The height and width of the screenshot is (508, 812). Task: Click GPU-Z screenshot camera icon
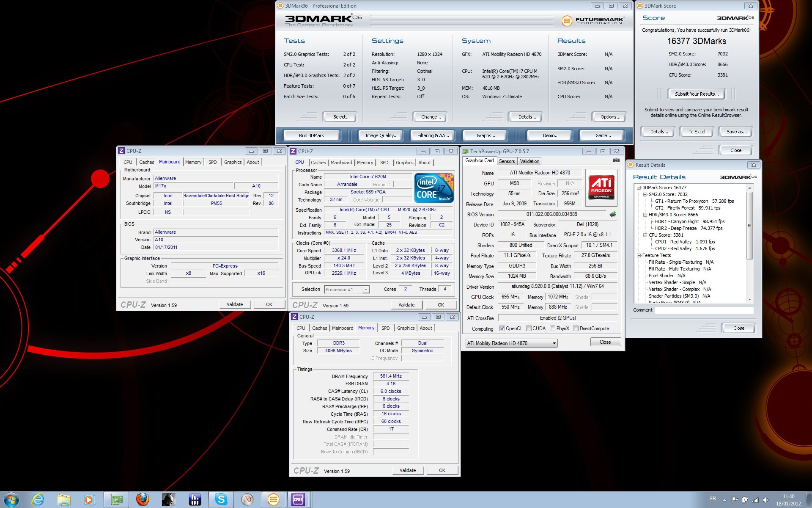[616, 160]
